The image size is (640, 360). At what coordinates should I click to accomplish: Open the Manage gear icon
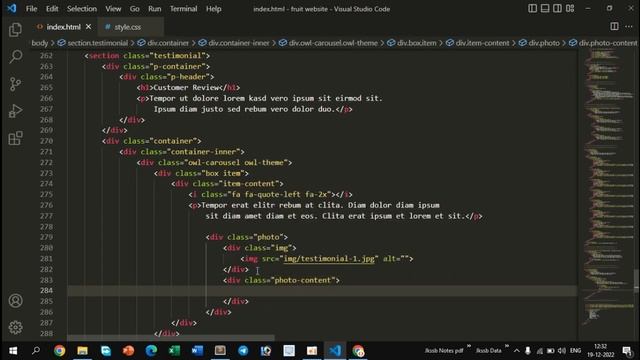[x=15, y=327]
